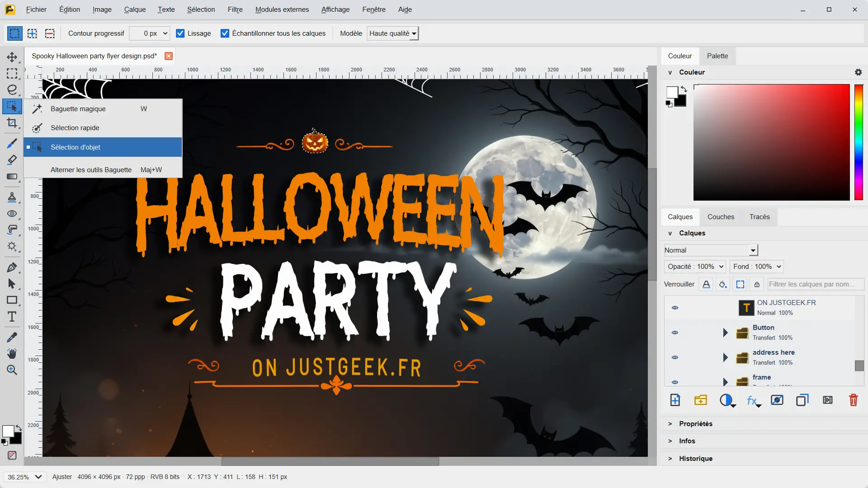This screenshot has height=488, width=868.
Task: Select the Pen tool
Action: click(12, 267)
